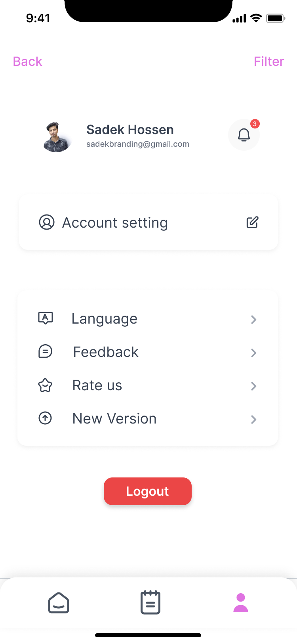
Task: Select the profile tab in bottom bar
Action: [x=240, y=603]
